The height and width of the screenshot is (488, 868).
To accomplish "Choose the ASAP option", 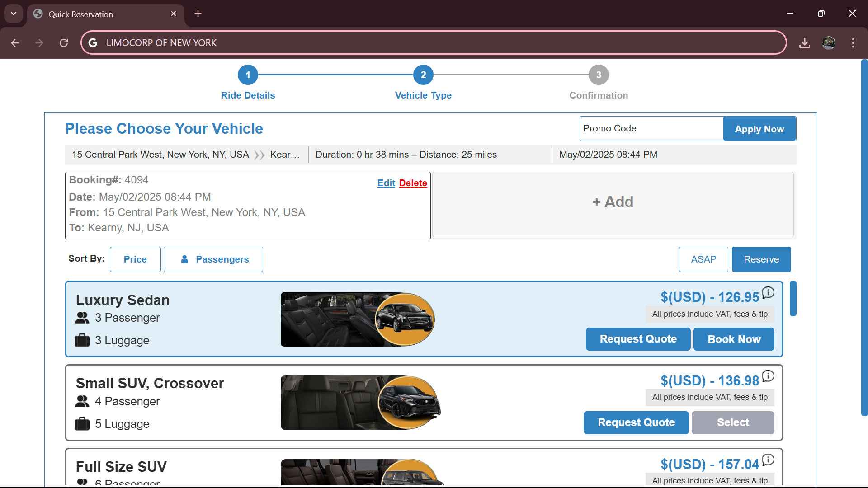I will tap(703, 259).
